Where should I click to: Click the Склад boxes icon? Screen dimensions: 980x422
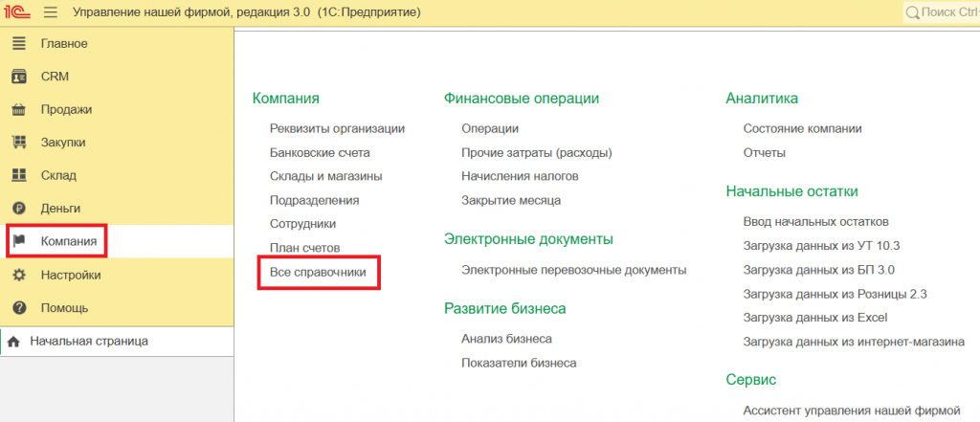[19, 175]
